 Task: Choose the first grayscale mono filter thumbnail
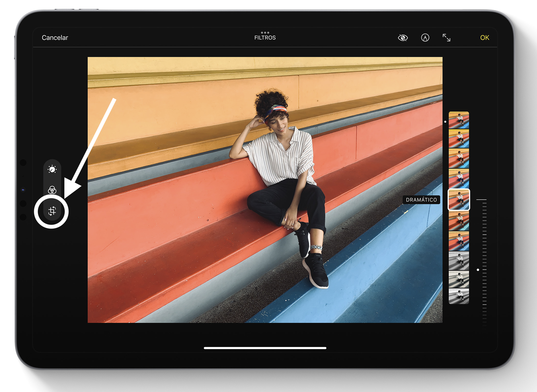click(x=459, y=261)
